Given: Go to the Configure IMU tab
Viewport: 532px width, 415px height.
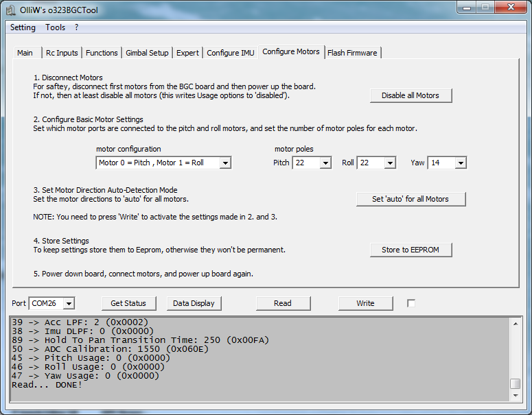Looking at the screenshot, I should click(230, 53).
